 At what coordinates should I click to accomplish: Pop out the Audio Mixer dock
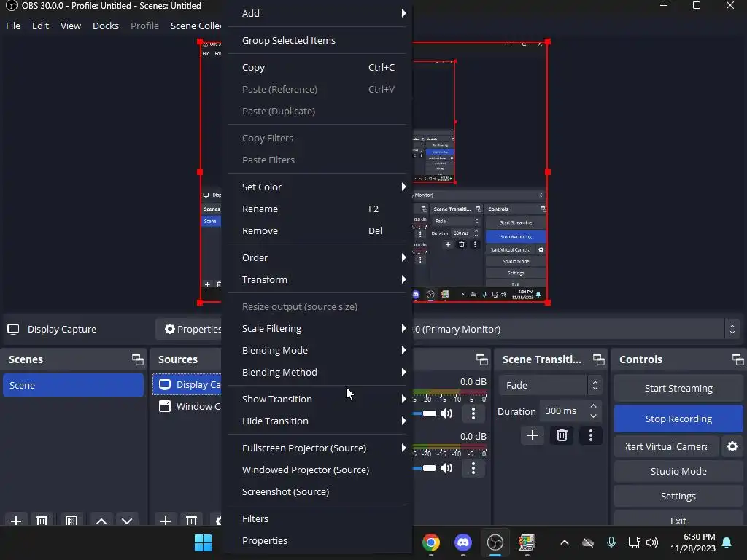point(481,359)
